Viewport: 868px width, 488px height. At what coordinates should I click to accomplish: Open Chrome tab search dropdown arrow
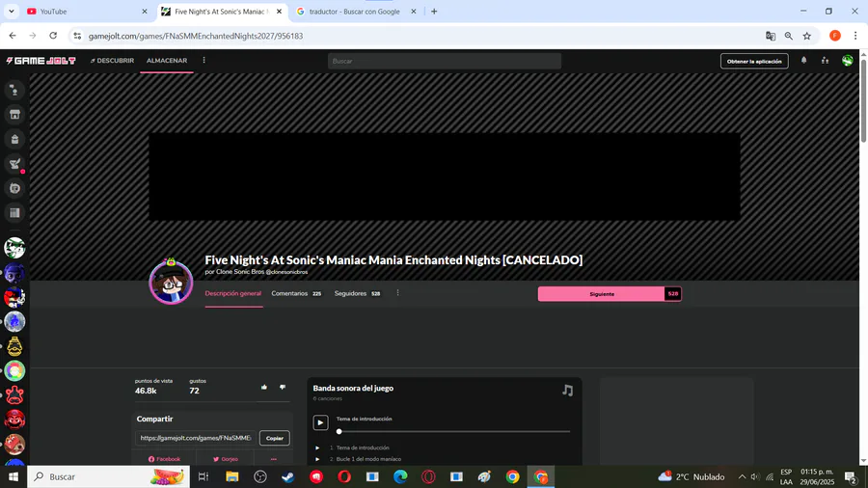point(11,11)
